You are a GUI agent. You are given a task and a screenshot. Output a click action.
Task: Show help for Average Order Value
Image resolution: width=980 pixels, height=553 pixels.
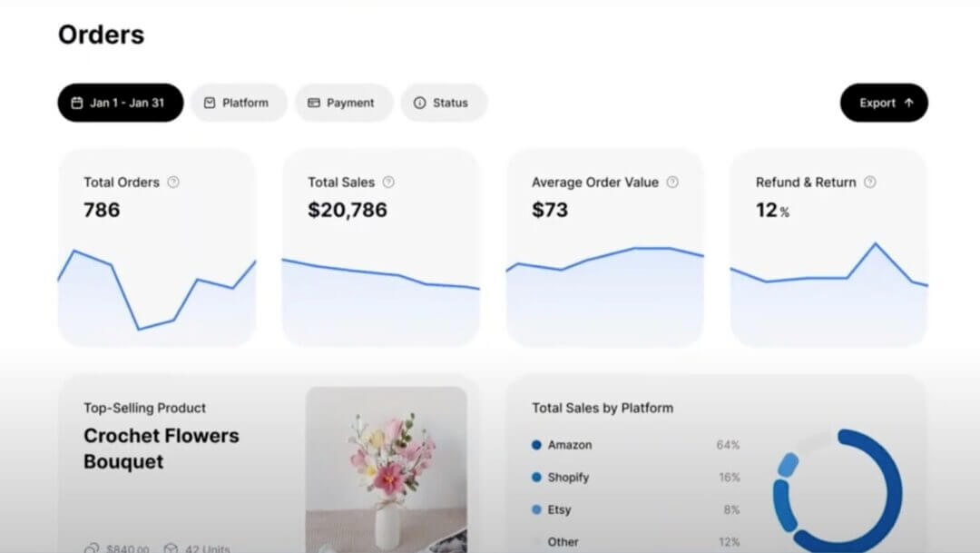pos(672,182)
